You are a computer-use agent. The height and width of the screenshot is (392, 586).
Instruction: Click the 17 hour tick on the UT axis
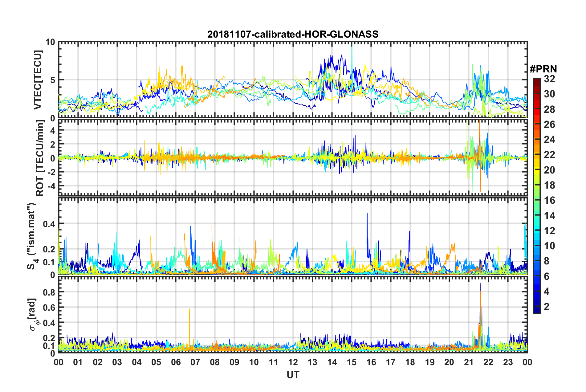[391, 362]
